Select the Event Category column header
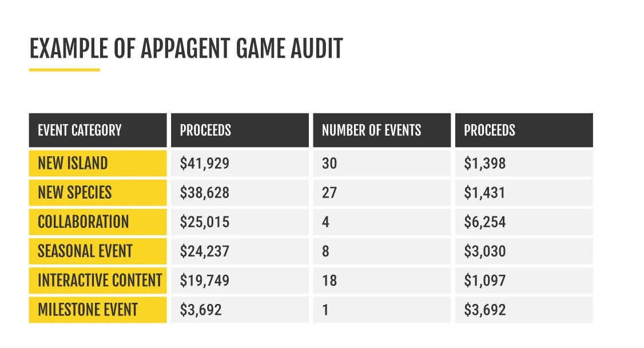 (98, 130)
